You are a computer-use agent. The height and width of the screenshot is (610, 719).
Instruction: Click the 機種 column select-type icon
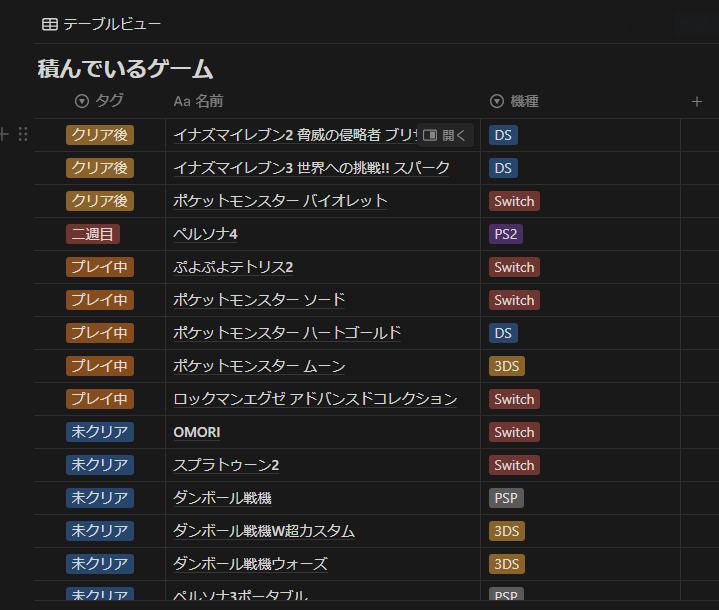pos(497,101)
